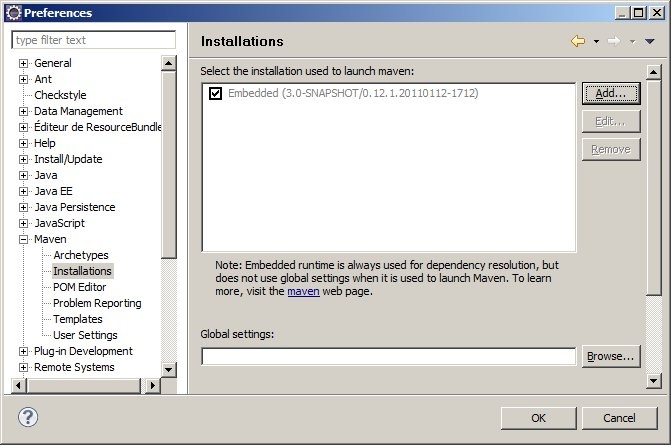Select Archetypes under Maven
This screenshot has height=445, width=671.
click(x=80, y=255)
